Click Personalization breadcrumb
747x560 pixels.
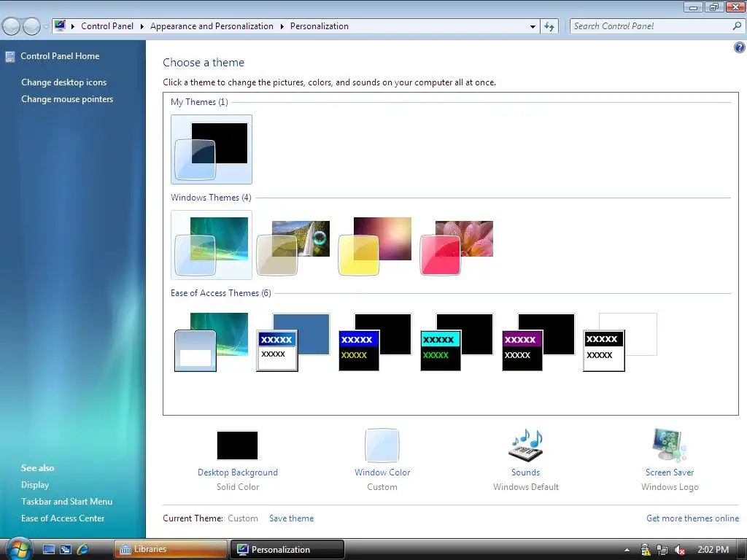click(320, 26)
